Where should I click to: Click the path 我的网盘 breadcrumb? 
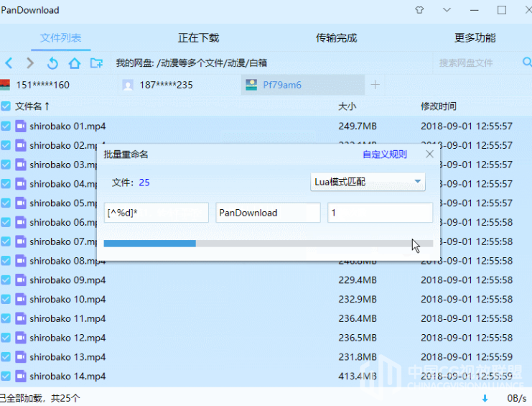135,63
